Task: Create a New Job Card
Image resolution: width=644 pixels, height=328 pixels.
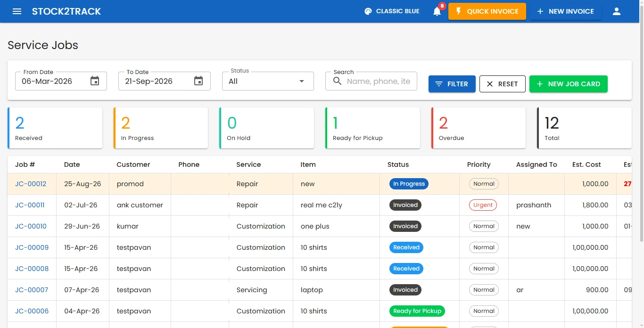Action: click(x=569, y=84)
